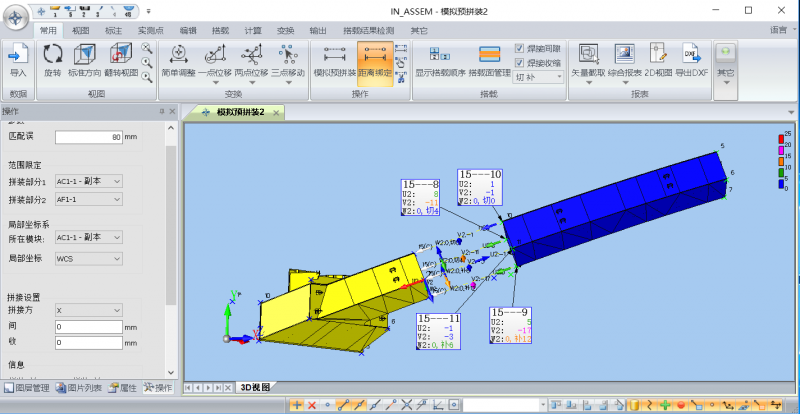The width and height of the screenshot is (800, 414).
Task: Click the red X icon in bottom toolbar
Action: click(x=312, y=406)
